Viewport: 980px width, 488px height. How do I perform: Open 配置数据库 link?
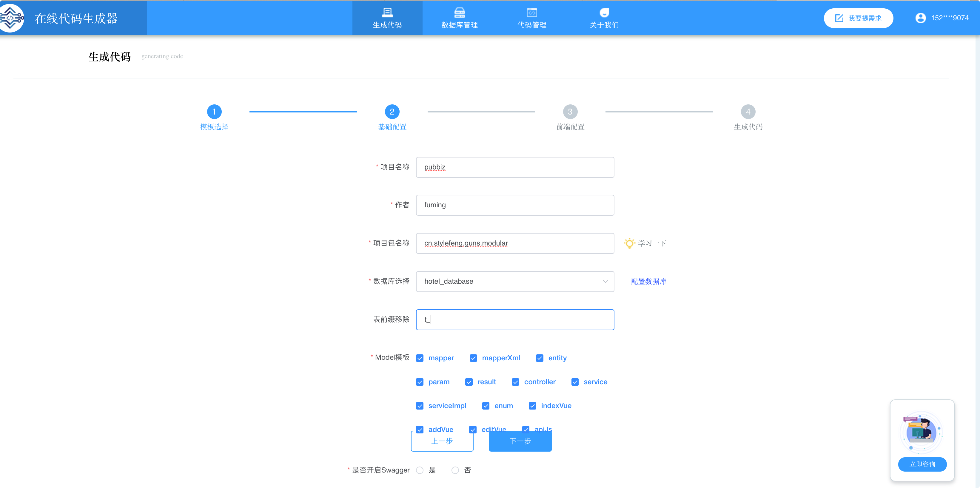coord(649,281)
